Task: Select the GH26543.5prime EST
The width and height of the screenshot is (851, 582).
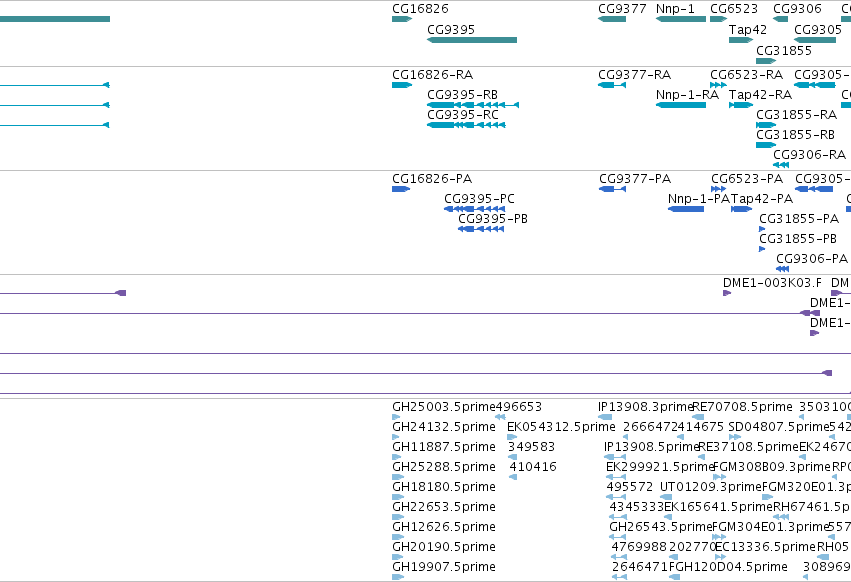Action: pyautogui.click(x=618, y=537)
